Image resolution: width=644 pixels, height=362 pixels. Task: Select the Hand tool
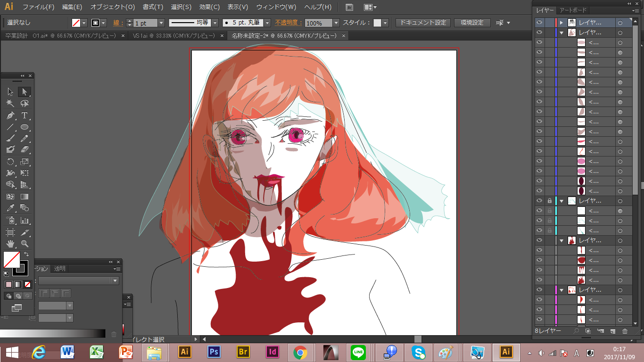10,244
